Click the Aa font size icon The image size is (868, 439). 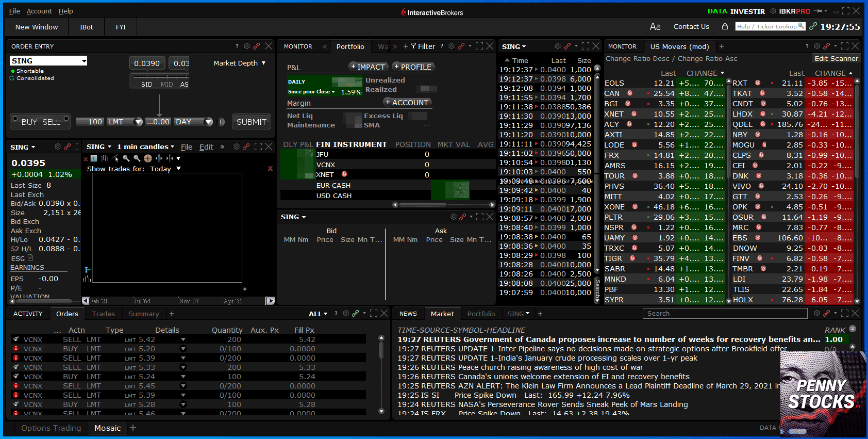coord(655,26)
